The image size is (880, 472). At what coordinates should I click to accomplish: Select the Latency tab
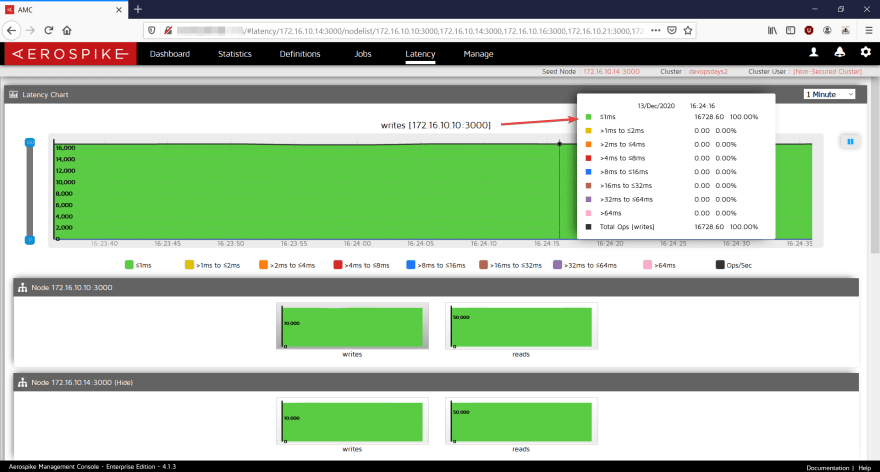420,54
